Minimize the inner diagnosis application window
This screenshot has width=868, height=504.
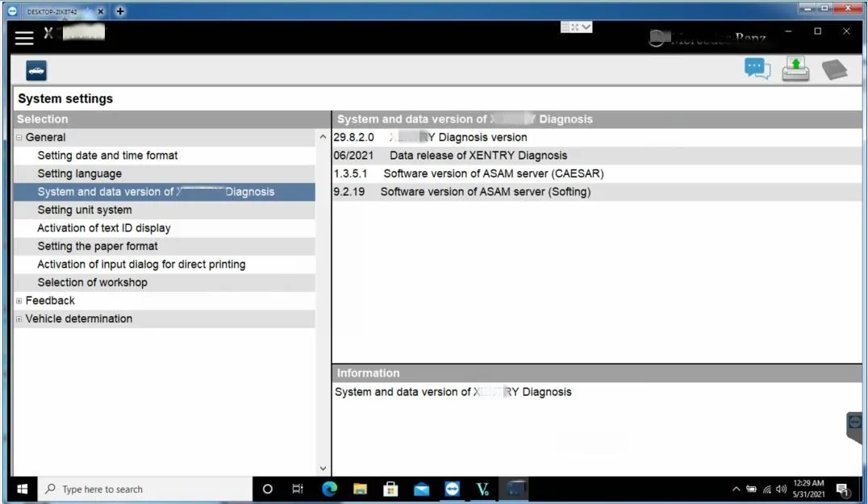tap(788, 31)
